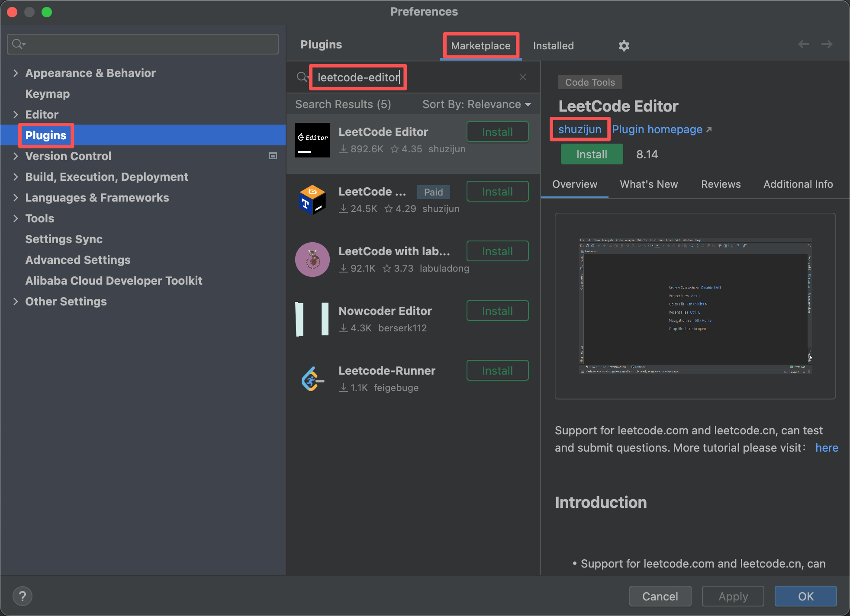850x616 pixels.
Task: Open the shuzijun vendor link
Action: coord(580,129)
